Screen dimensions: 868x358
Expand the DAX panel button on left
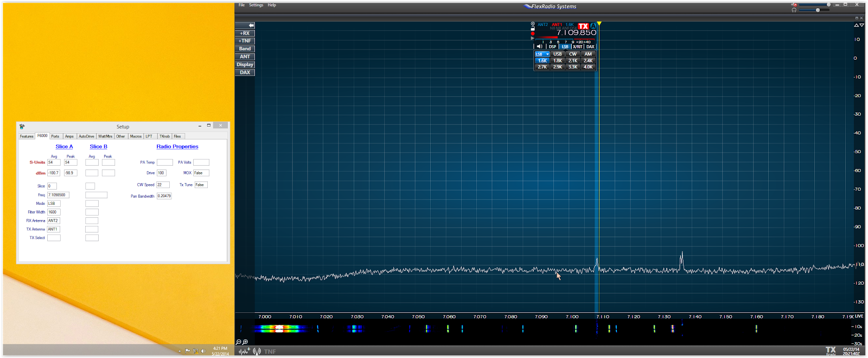pos(245,72)
